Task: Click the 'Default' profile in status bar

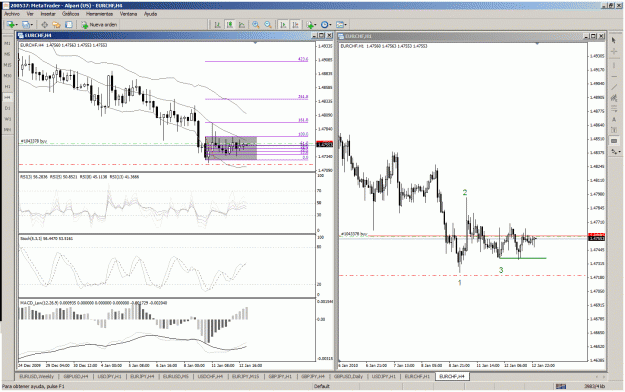Action: (x=322, y=386)
